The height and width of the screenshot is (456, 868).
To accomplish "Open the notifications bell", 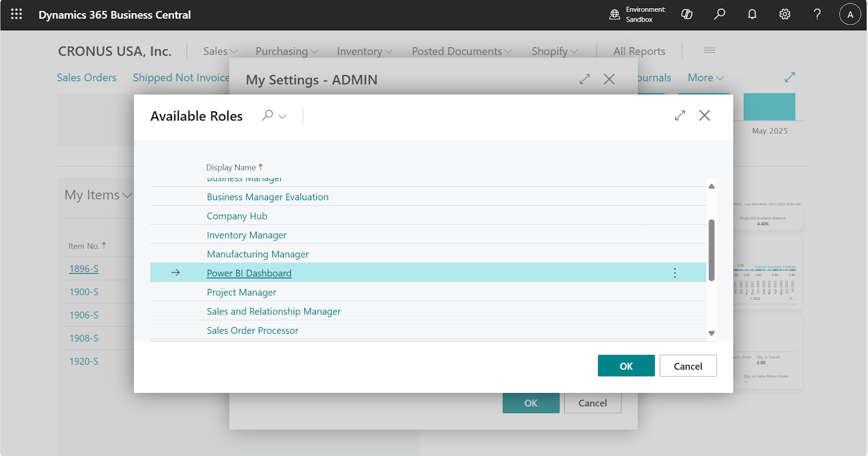I will [x=752, y=14].
